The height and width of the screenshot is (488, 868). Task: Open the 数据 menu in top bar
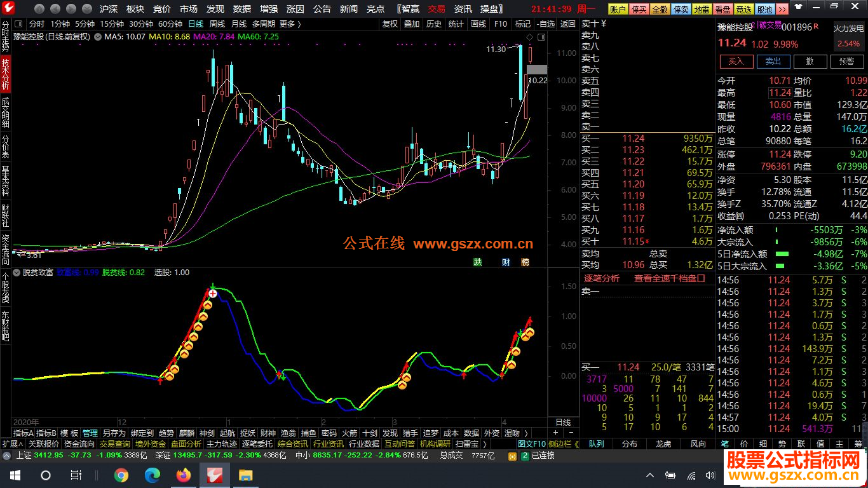[x=242, y=9]
